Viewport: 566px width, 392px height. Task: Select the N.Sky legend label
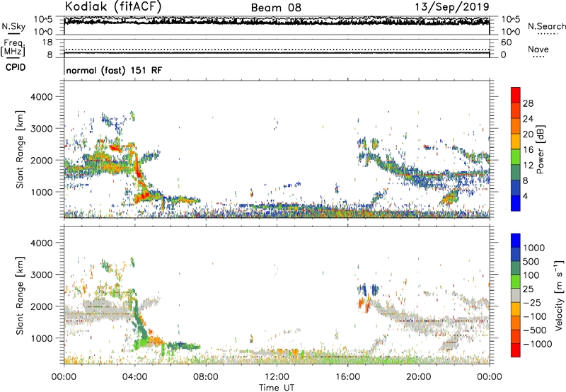coord(13,26)
